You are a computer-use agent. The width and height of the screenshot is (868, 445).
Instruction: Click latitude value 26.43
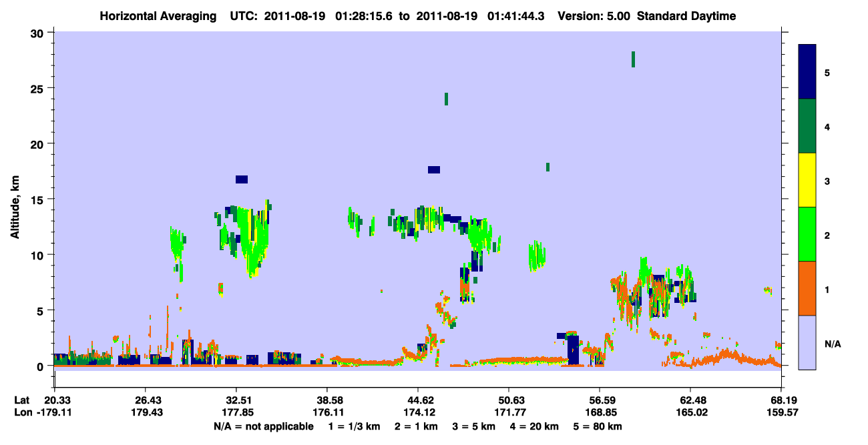click(146, 400)
